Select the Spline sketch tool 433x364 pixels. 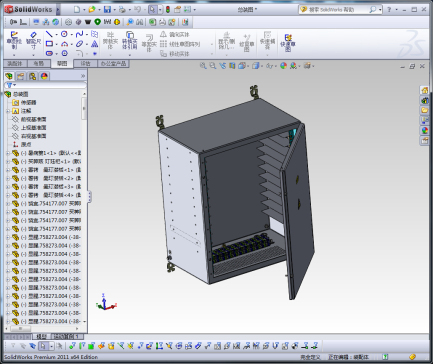tap(79, 34)
